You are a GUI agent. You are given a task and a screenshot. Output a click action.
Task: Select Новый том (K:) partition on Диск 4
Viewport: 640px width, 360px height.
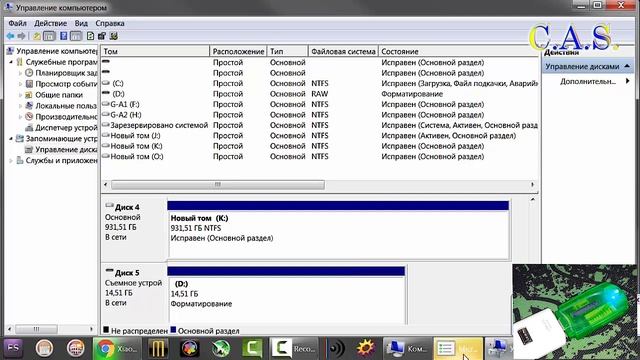(338, 231)
